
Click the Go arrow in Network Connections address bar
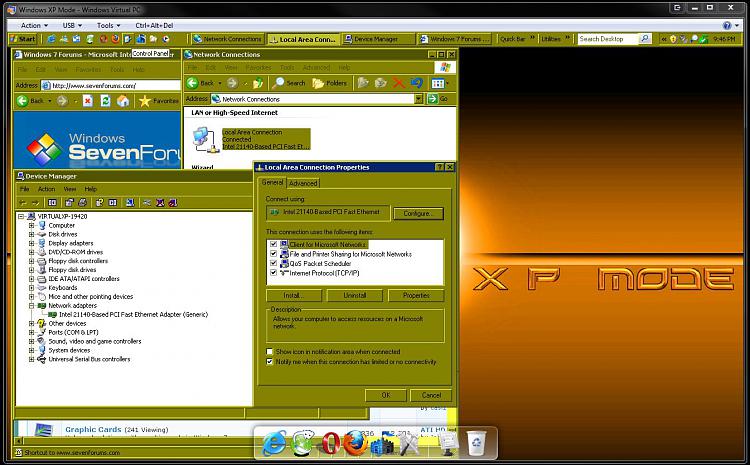point(433,99)
